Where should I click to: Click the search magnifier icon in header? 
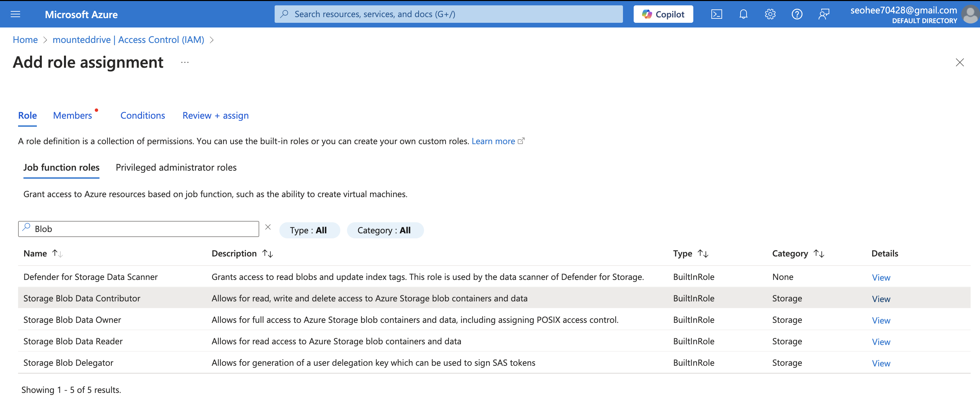[x=284, y=14]
